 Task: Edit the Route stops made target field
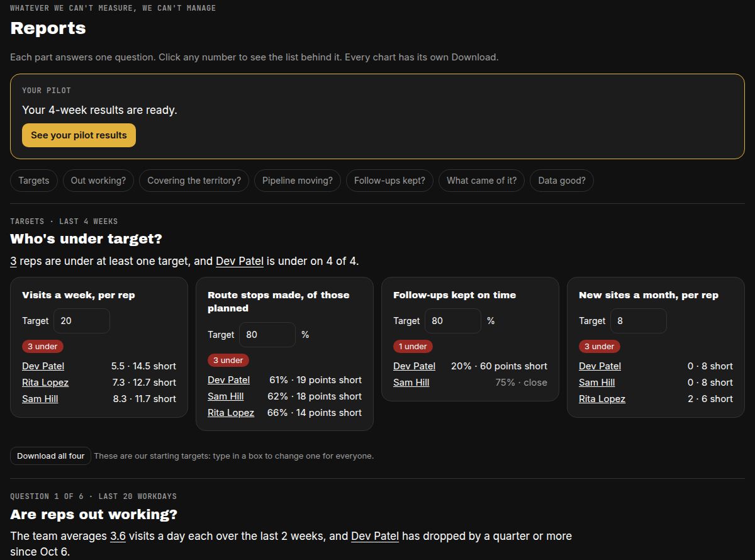coord(267,335)
